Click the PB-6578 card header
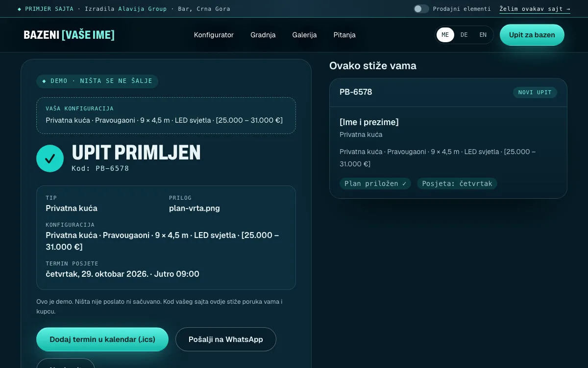The image size is (588, 368). coord(448,92)
